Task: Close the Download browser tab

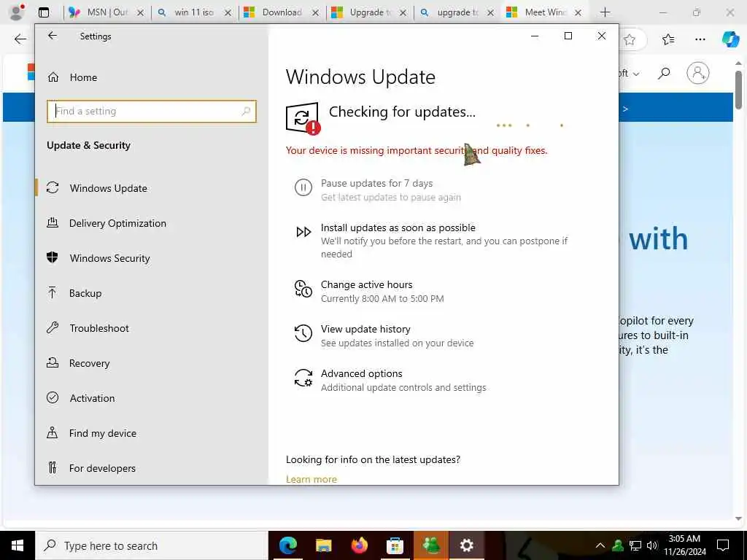Action: coord(315,13)
